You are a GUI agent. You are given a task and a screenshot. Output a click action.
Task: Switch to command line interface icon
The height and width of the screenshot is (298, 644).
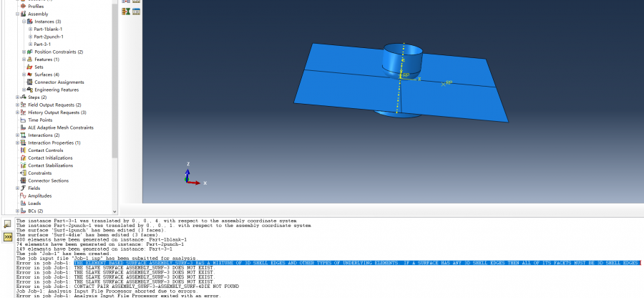click(x=7, y=237)
